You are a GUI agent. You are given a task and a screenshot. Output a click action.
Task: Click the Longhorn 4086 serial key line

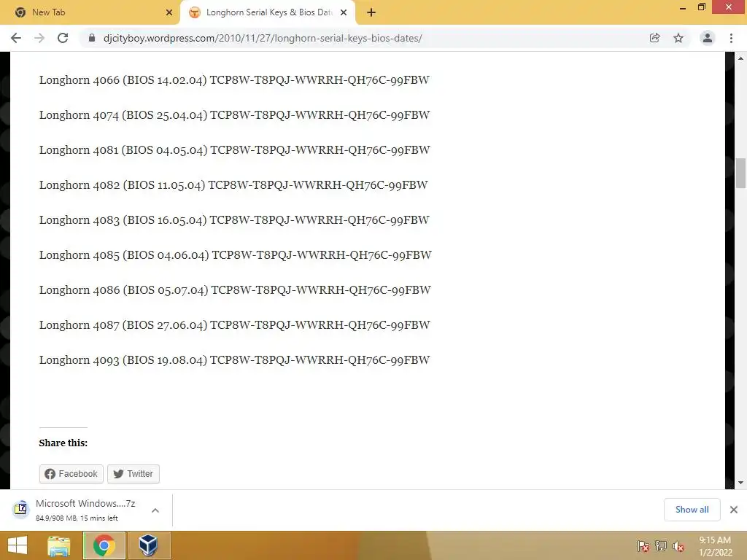(x=235, y=290)
